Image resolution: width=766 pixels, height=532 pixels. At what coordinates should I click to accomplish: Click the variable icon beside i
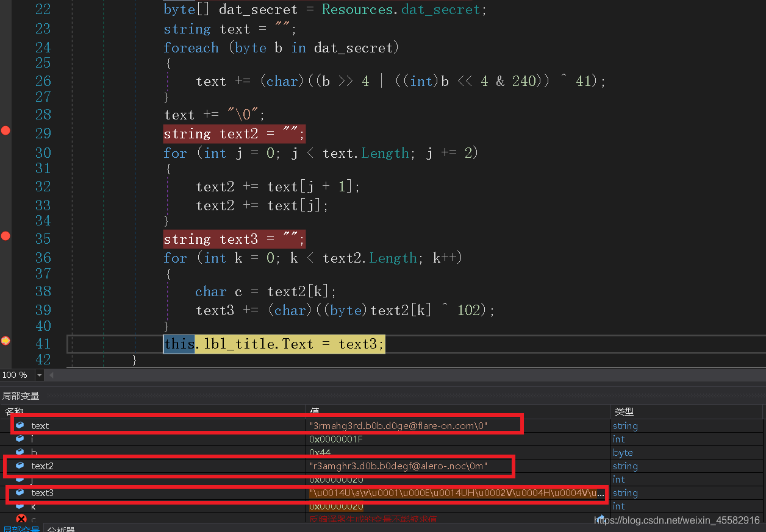click(x=20, y=439)
